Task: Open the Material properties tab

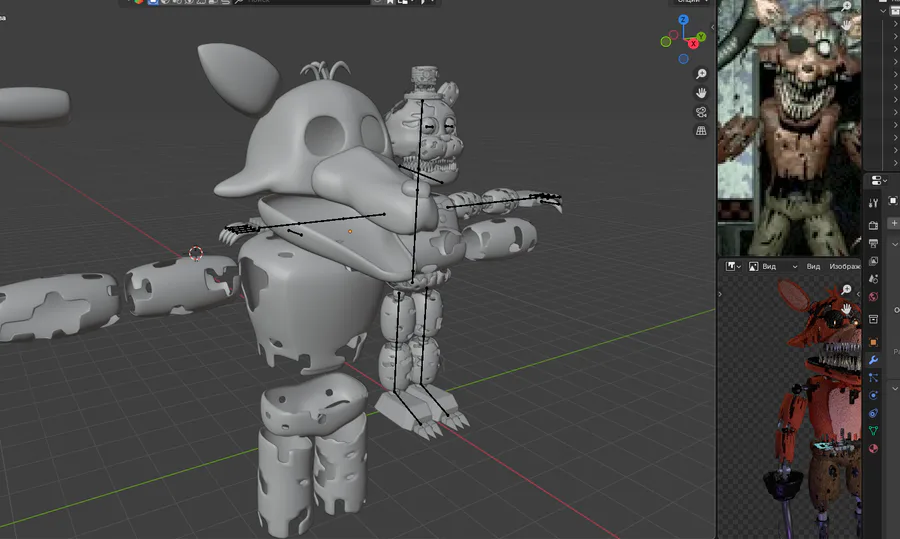Action: 873,449
